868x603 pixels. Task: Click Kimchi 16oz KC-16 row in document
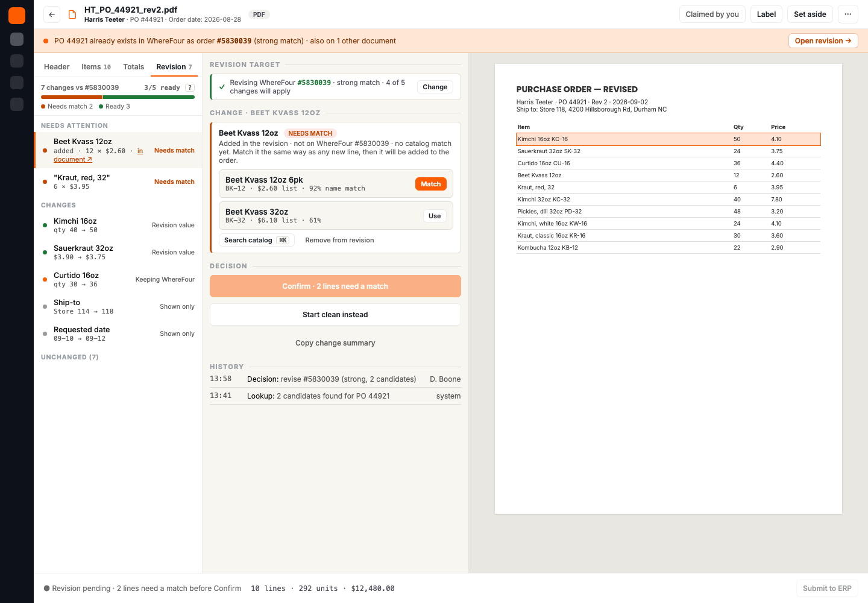pos(668,139)
